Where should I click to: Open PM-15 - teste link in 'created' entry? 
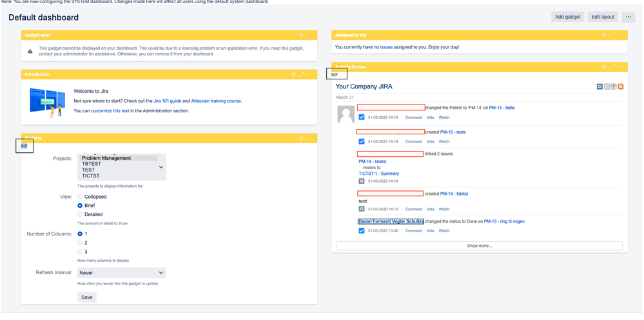(x=453, y=132)
